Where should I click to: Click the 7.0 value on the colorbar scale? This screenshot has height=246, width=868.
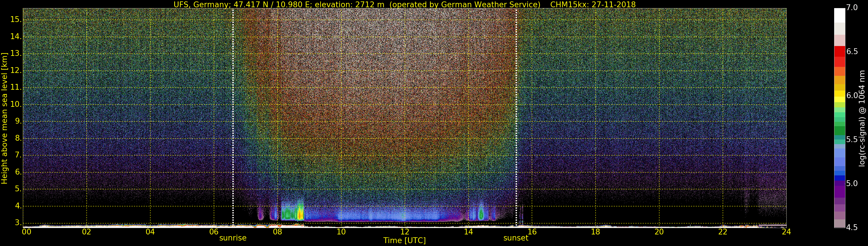852,8
